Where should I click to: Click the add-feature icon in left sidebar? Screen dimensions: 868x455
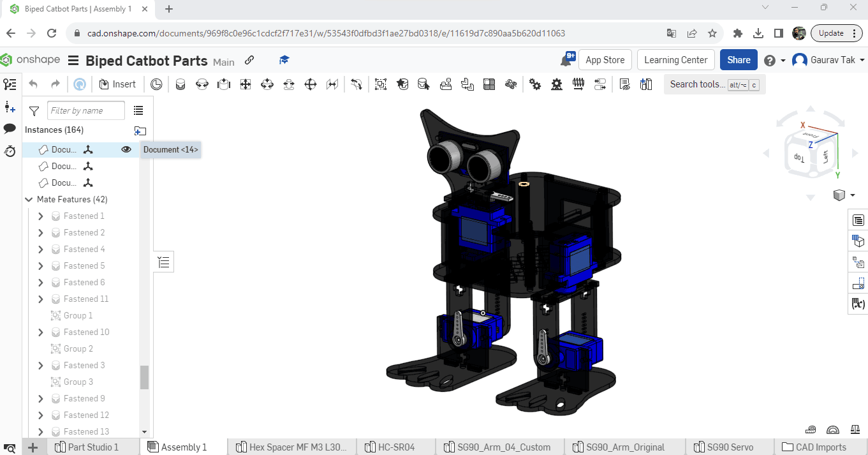click(10, 107)
